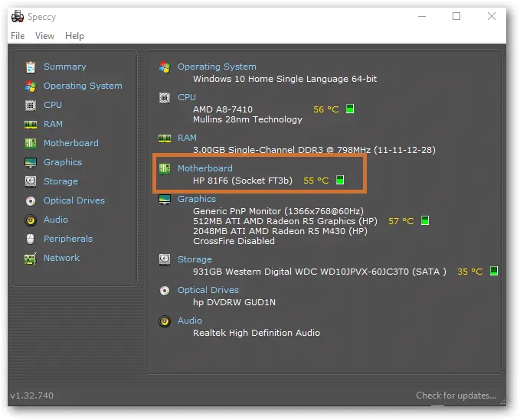This screenshot has height=420, width=520.
Task: Click the Audio icon in summary pane
Action: tap(165, 321)
